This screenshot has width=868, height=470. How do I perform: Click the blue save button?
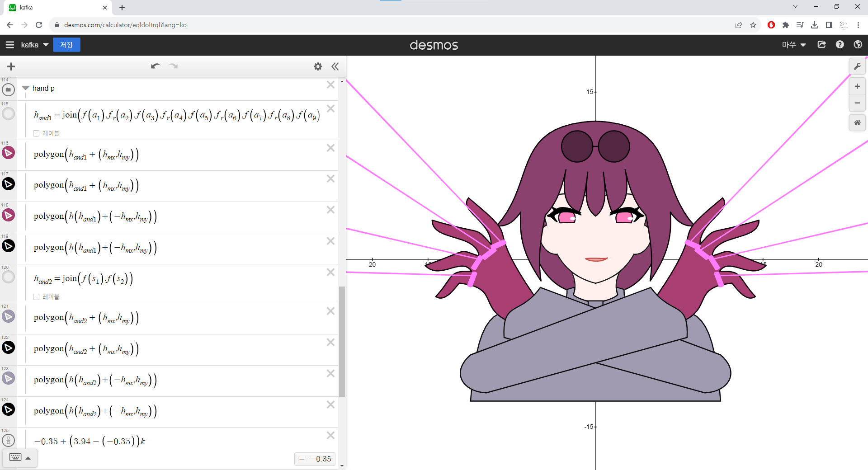(66, 45)
